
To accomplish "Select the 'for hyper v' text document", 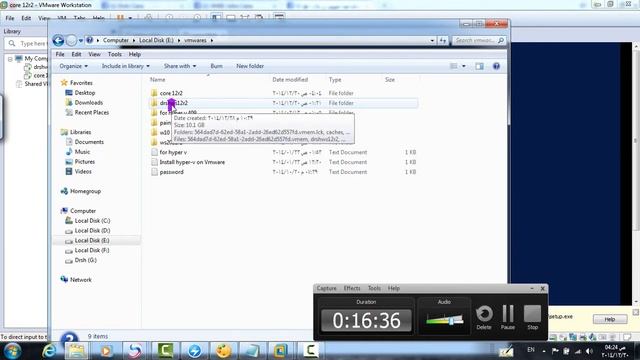I will (173, 152).
